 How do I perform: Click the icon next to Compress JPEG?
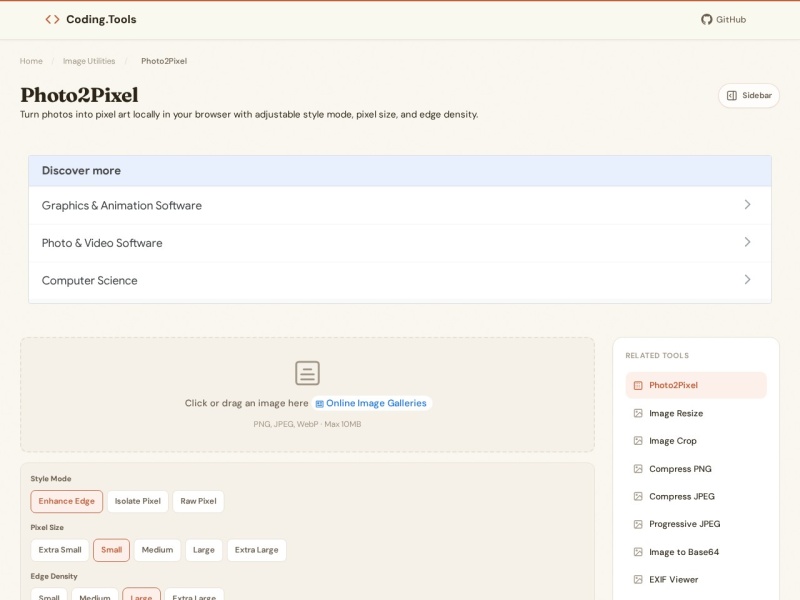tap(638, 496)
